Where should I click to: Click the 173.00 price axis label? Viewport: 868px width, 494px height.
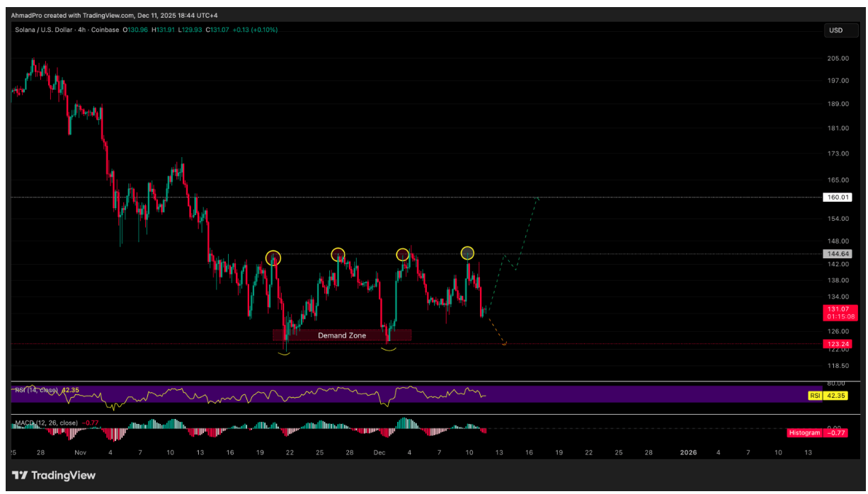(838, 154)
